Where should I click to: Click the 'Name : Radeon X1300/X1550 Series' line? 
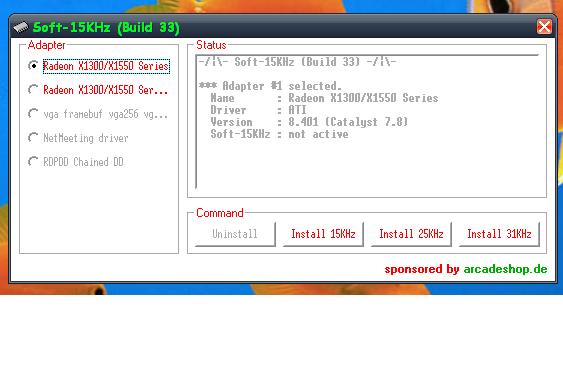point(324,98)
